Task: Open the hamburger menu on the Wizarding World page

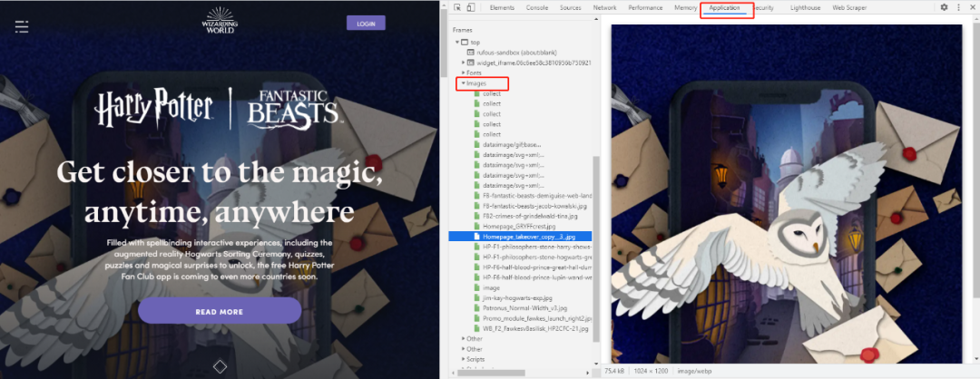Action: click(x=22, y=26)
